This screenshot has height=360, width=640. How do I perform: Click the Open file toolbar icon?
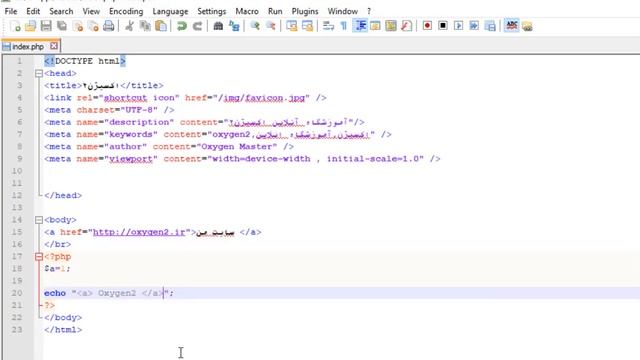[30, 26]
